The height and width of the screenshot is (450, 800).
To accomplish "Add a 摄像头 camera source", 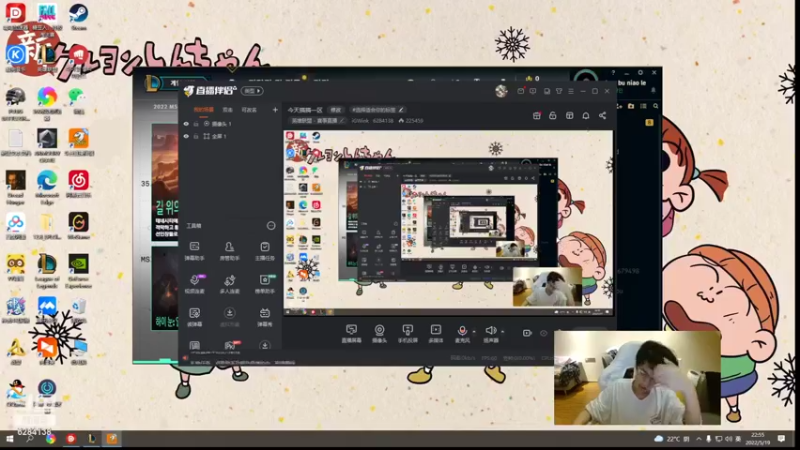I will tap(379, 333).
